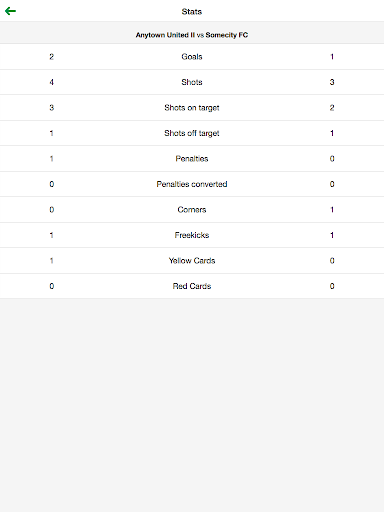The width and height of the screenshot is (384, 512).
Task: Select the Yellow Cards row label
Action: tap(192, 261)
